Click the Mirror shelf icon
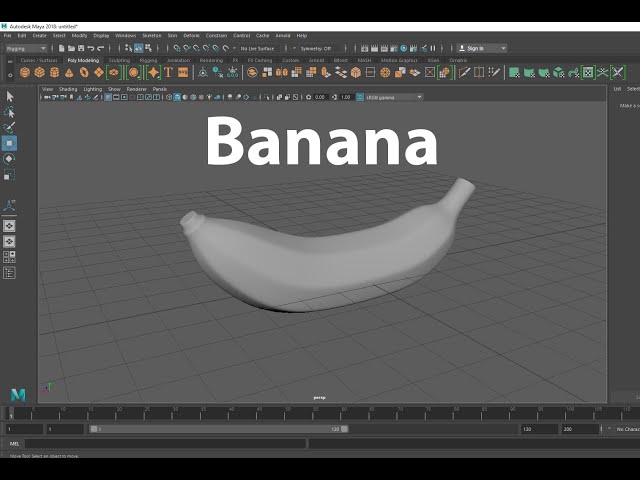The width and height of the screenshot is (640, 480). pyautogui.click(x=282, y=73)
